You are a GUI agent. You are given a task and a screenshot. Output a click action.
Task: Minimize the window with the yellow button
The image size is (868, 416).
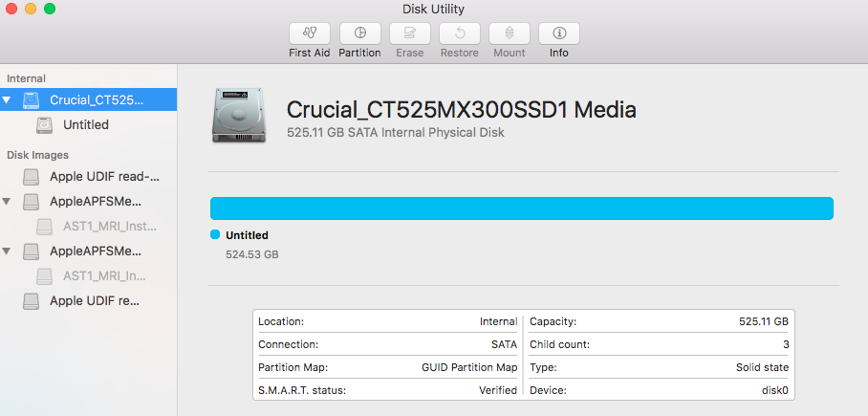coord(31,9)
